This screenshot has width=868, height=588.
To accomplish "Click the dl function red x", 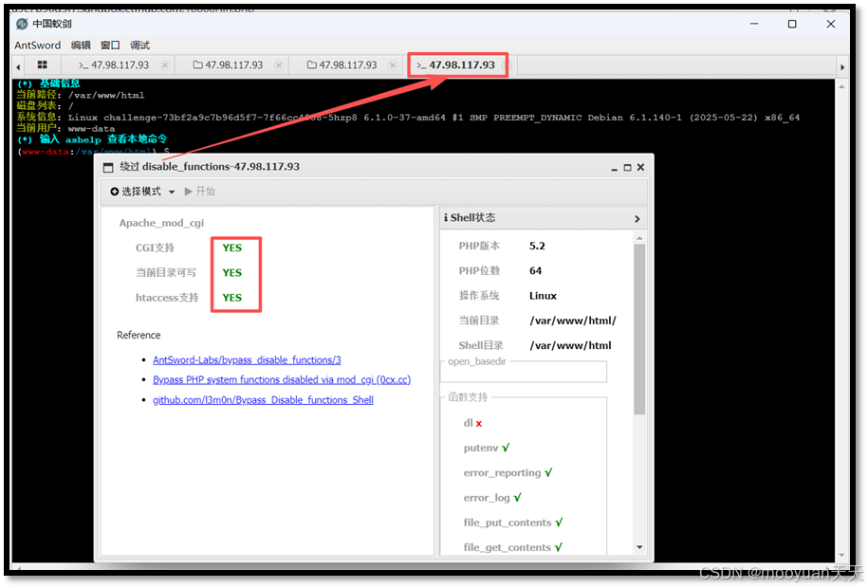I will click(x=479, y=424).
